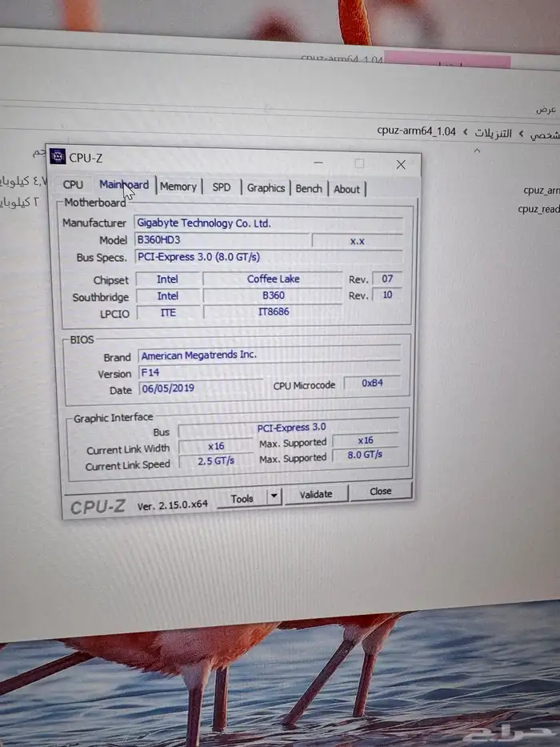The width and height of the screenshot is (560, 747).
Task: Open the Graphics tab
Action: 266,187
